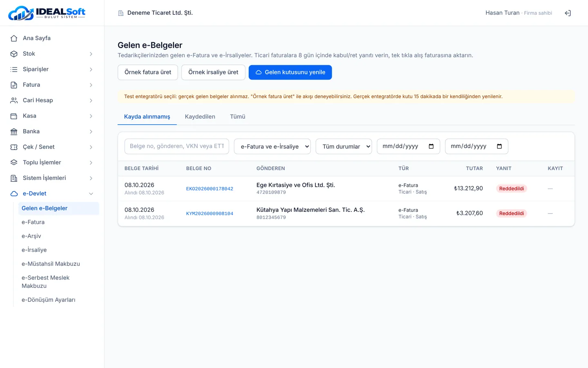Click Reddedildi badge for Ege Kırtasiye row

pos(511,188)
